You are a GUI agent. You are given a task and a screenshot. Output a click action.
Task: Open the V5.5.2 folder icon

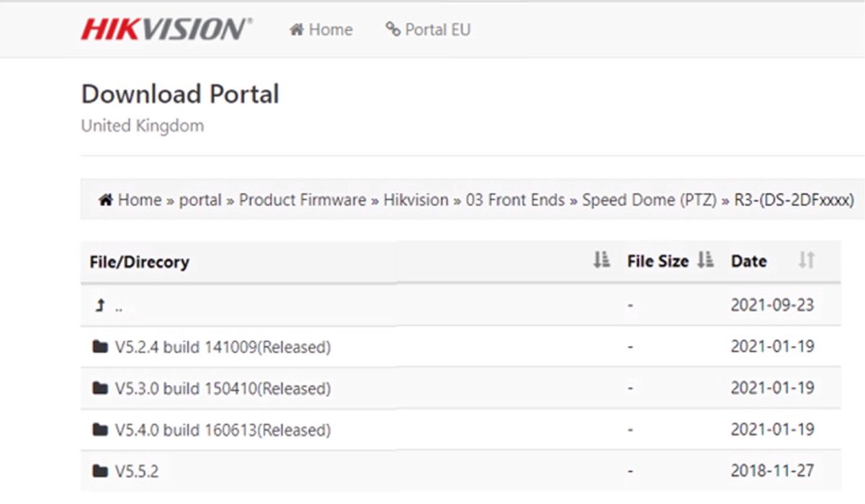coord(100,472)
